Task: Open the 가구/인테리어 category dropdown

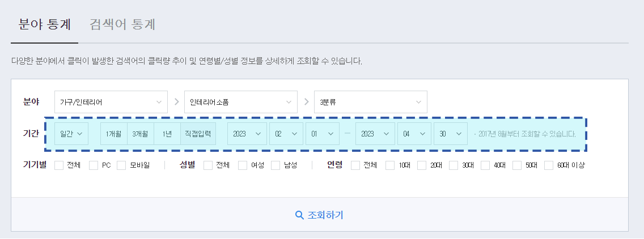Action: (111, 102)
